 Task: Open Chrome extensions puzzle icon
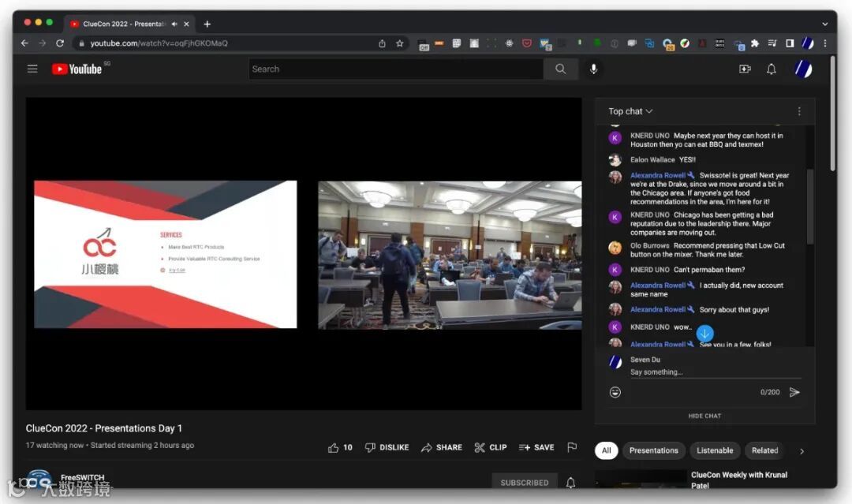(755, 43)
